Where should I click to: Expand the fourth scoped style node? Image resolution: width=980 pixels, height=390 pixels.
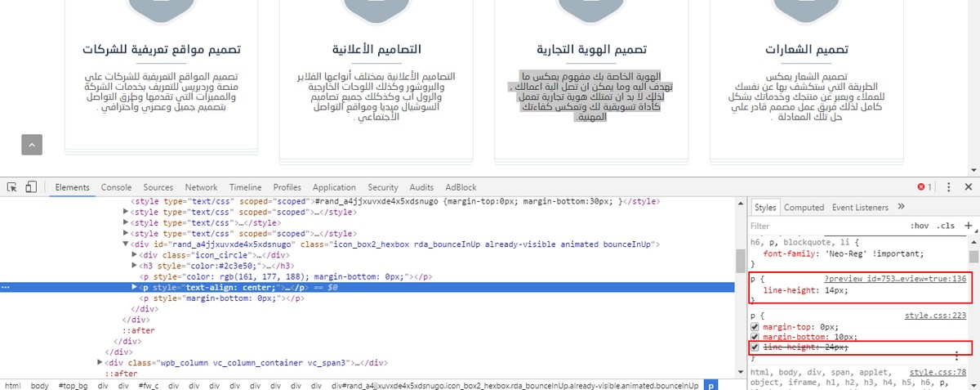point(126,233)
